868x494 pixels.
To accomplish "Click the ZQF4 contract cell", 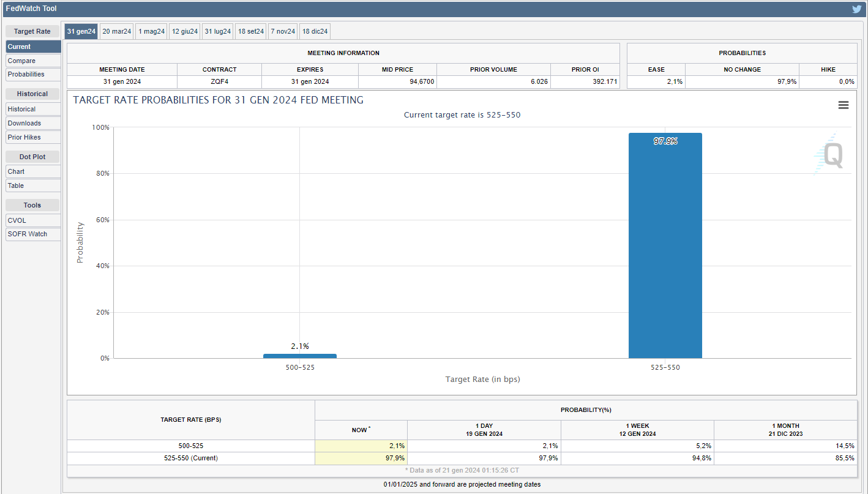I will (219, 81).
